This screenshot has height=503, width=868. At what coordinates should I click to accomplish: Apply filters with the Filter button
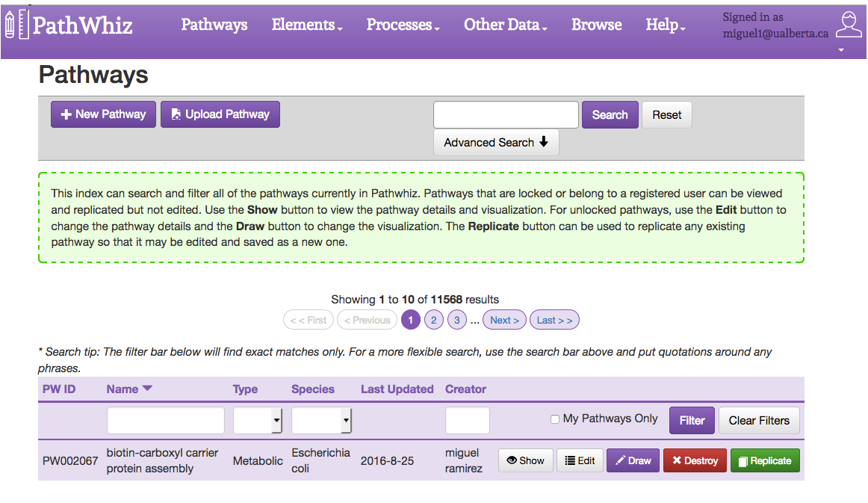click(x=692, y=421)
